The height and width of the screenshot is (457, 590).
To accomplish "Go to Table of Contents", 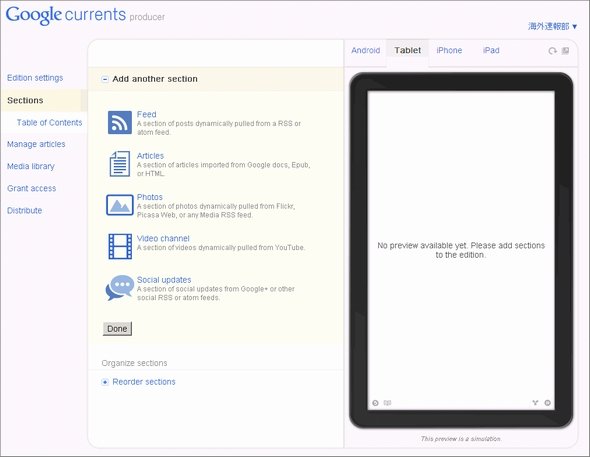I will (49, 123).
